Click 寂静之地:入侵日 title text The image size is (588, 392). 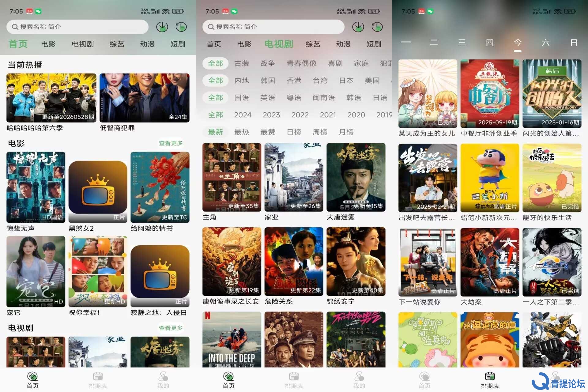pyautogui.click(x=159, y=313)
